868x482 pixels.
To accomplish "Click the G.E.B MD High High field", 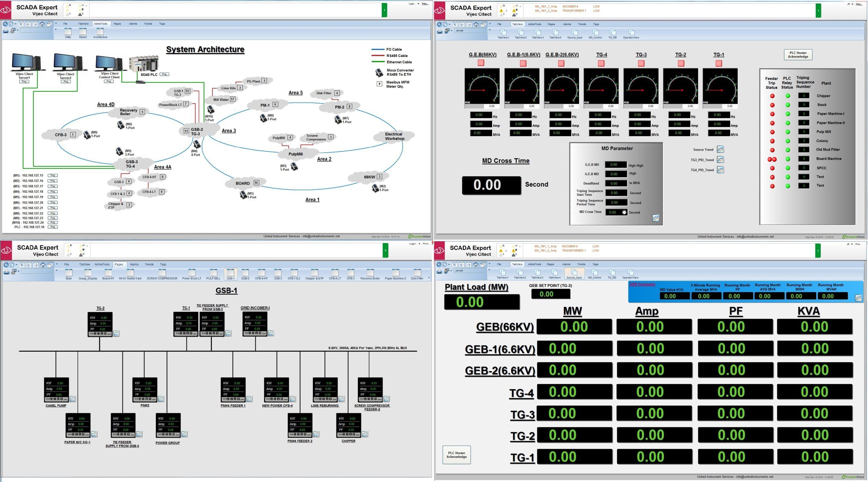I will pos(616,165).
